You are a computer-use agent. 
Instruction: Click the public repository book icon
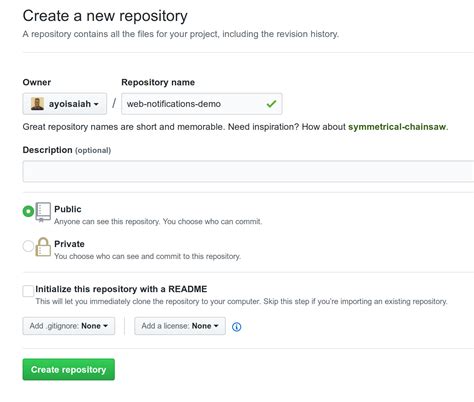click(x=43, y=212)
